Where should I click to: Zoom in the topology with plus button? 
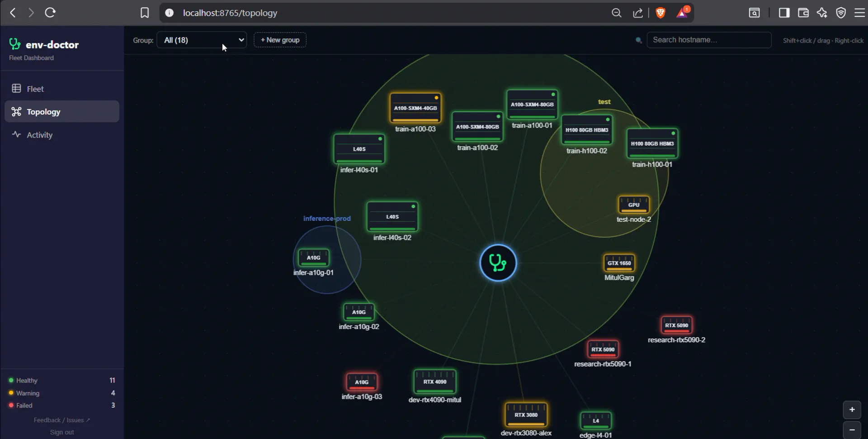coord(852,410)
